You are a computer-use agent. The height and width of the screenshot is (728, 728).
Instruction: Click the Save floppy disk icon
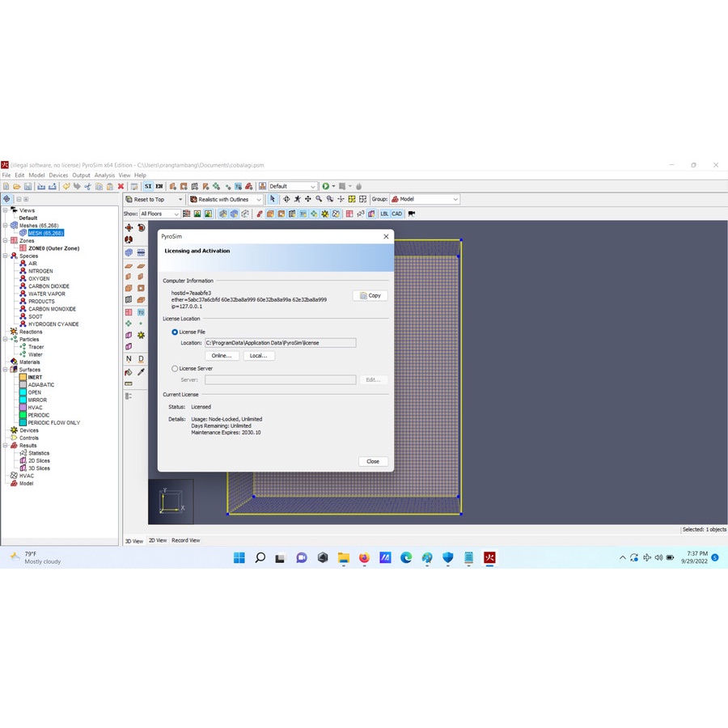click(28, 186)
